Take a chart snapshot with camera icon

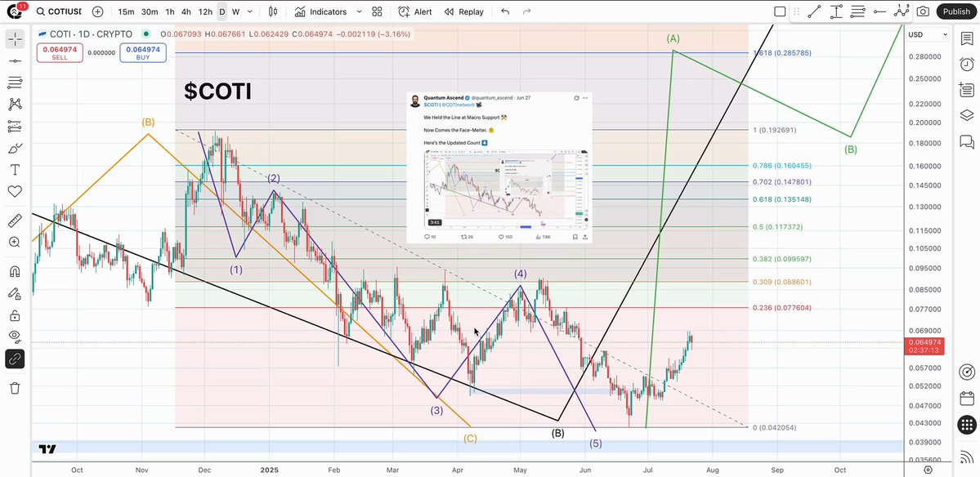click(923, 11)
